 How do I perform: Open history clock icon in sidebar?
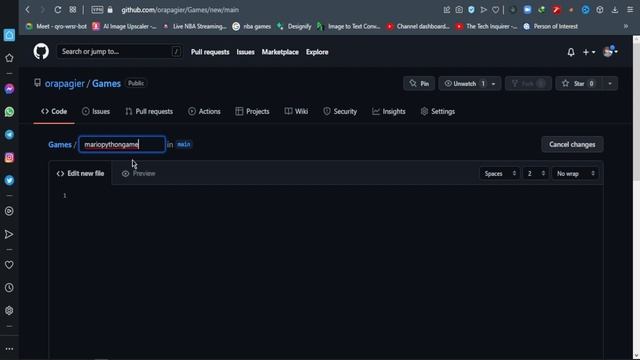pyautogui.click(x=9, y=288)
